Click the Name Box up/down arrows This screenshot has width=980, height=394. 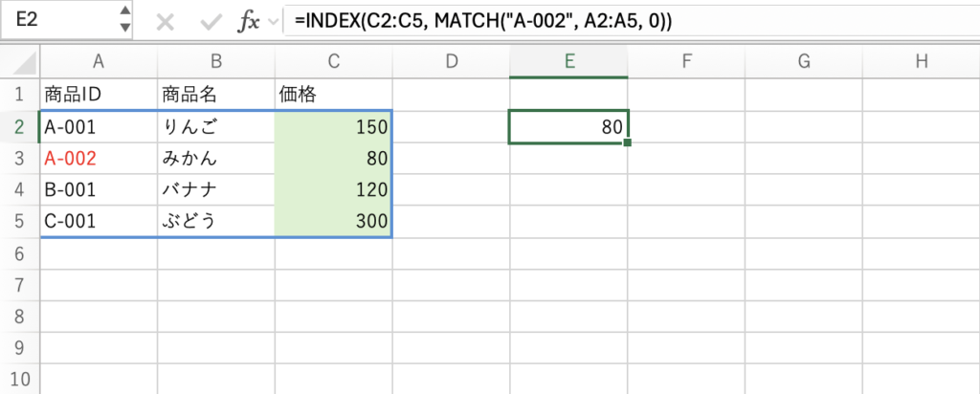coord(126,21)
